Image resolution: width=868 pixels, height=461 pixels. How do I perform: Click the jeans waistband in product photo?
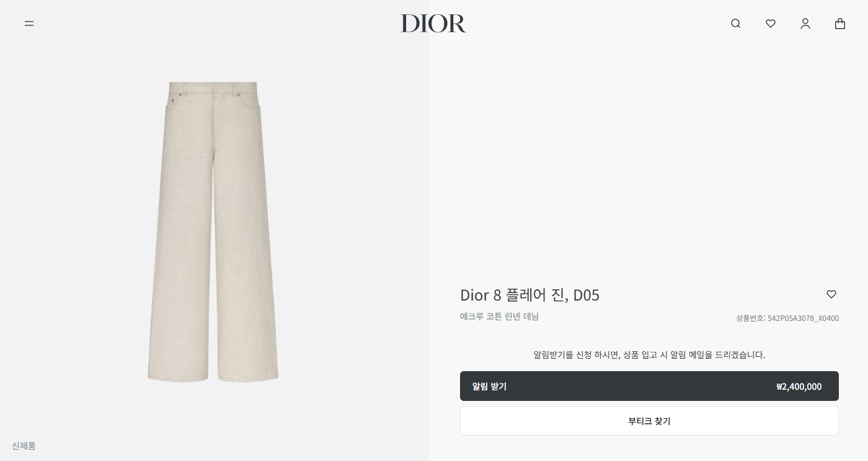pyautogui.click(x=213, y=87)
